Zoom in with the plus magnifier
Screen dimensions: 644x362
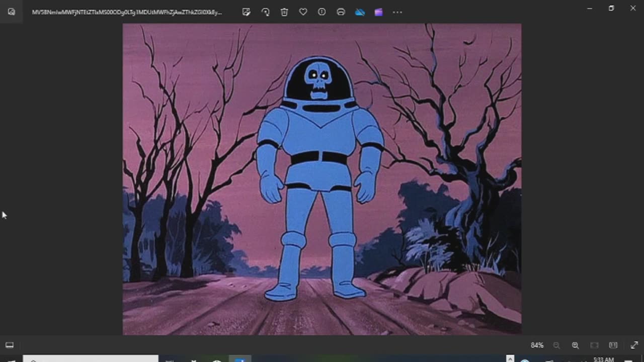pyautogui.click(x=576, y=345)
